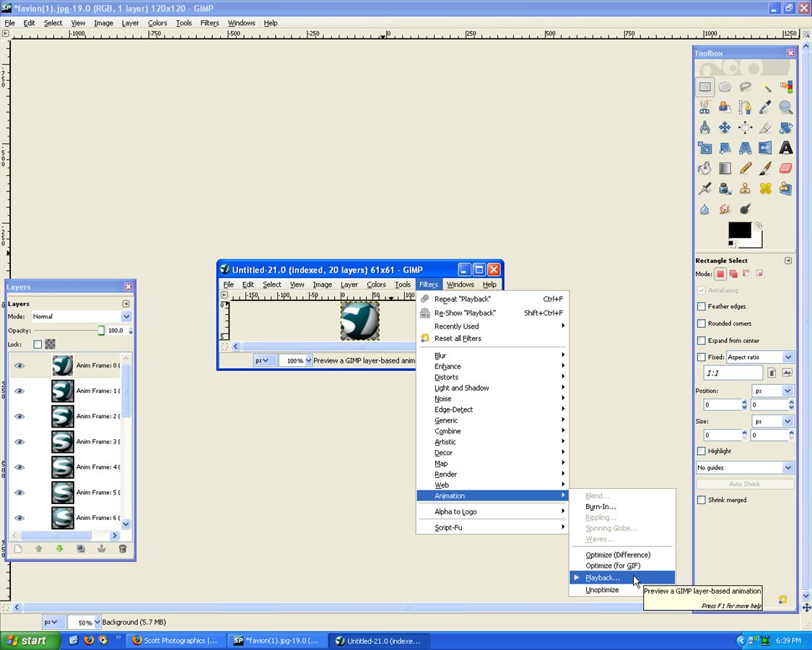Choose the Text tool
The height and width of the screenshot is (650, 812).
[x=785, y=148]
